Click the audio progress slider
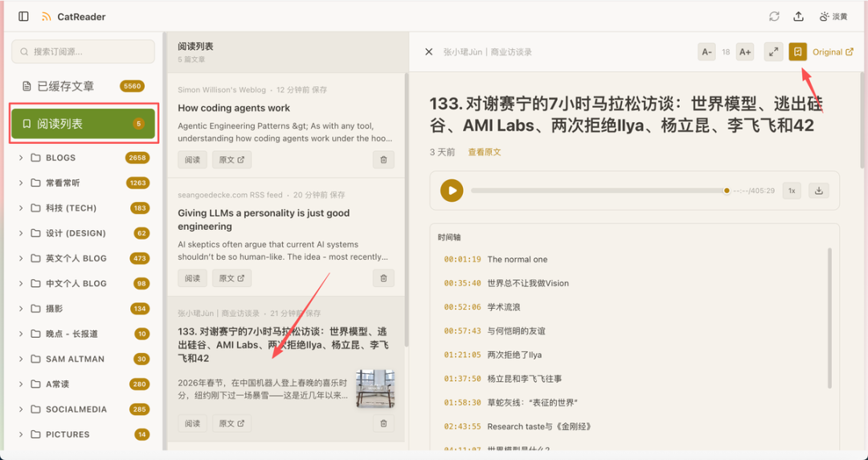868x460 pixels. (600, 191)
